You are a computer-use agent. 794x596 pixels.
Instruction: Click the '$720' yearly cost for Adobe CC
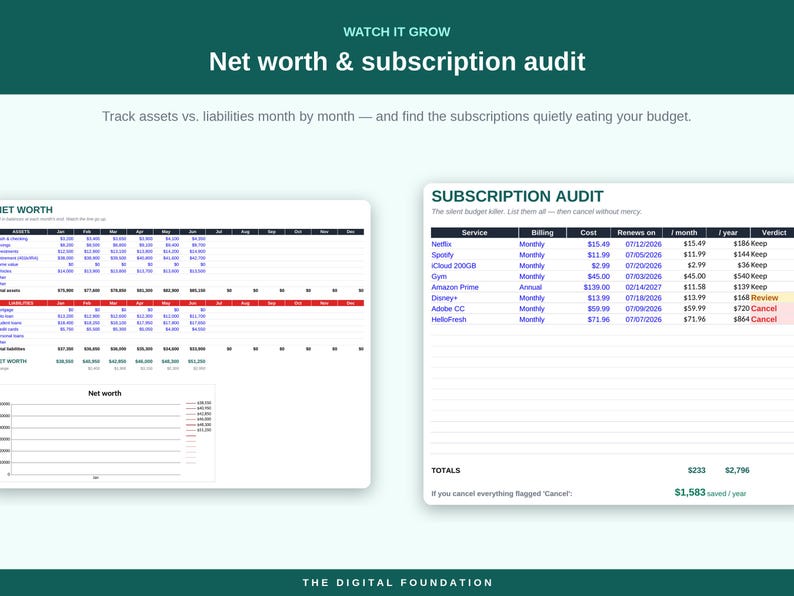[741, 308]
